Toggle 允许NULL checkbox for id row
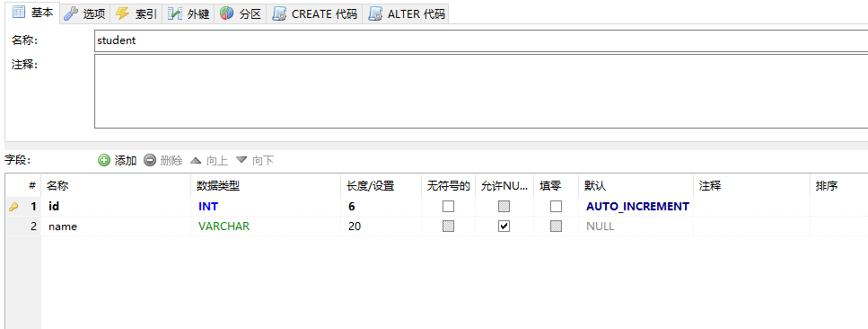The width and height of the screenshot is (868, 329). [504, 207]
